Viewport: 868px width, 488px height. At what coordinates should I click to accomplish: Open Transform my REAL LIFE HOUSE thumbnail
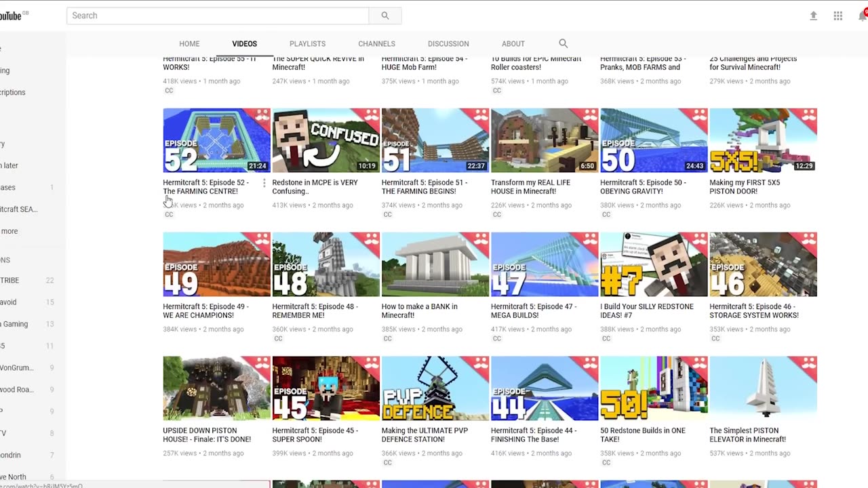544,140
